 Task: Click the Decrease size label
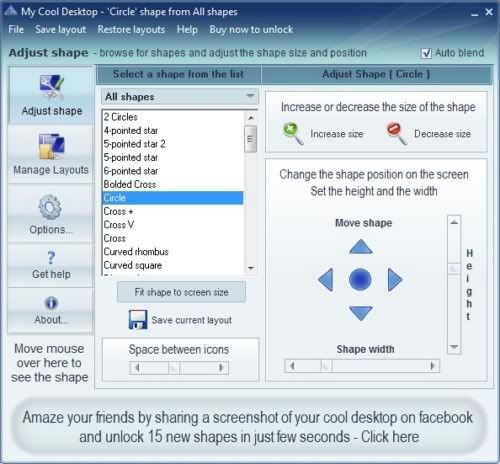[x=442, y=134]
